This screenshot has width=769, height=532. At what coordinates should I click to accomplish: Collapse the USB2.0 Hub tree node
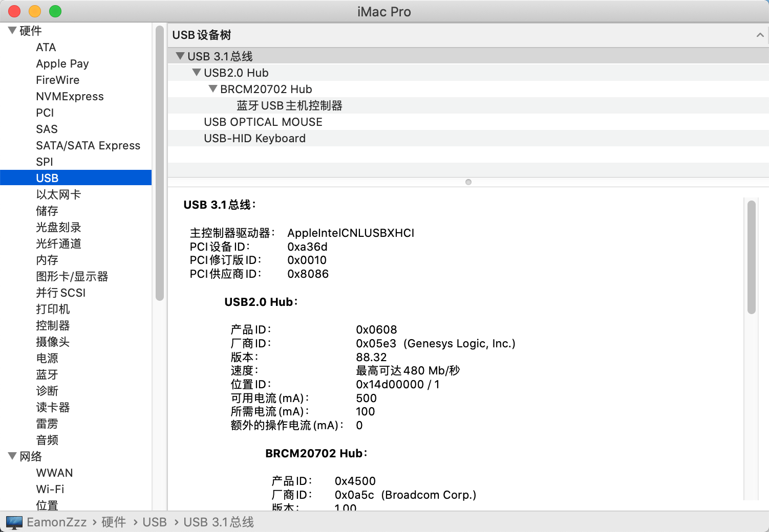tap(196, 72)
